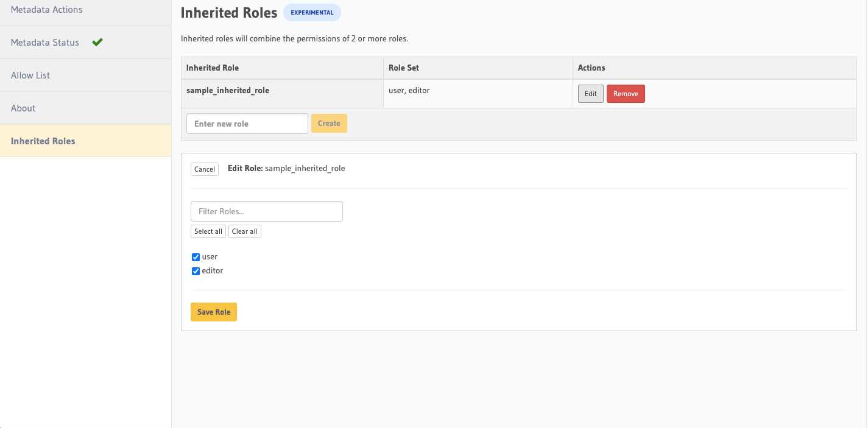Edit the sample_inherited_role entry
868x428 pixels.
pos(590,94)
